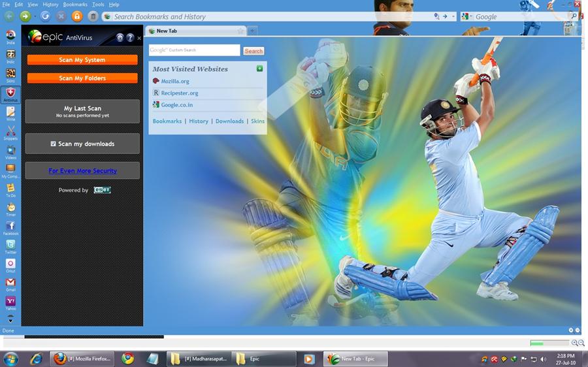
Task: Open the Recipester.org link
Action: coord(180,93)
